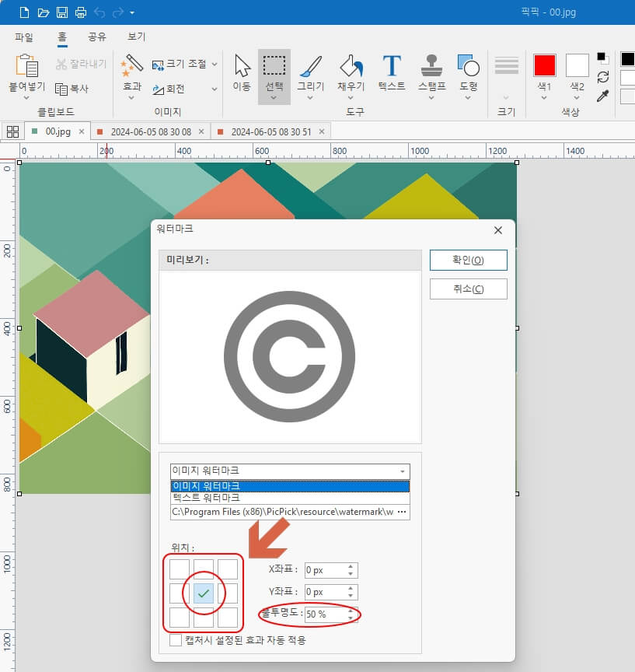The image size is (635, 672).
Task: Reset default black and white colors icon
Action: pos(603,58)
